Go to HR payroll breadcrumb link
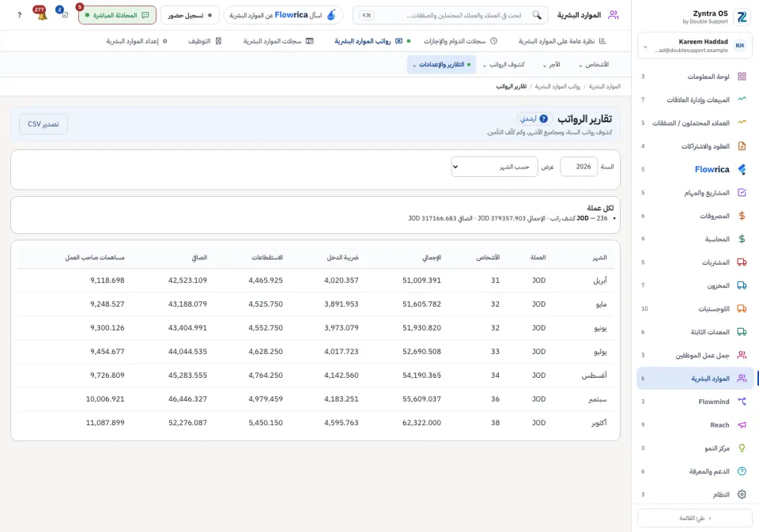This screenshot has height=532, width=759. point(557,86)
